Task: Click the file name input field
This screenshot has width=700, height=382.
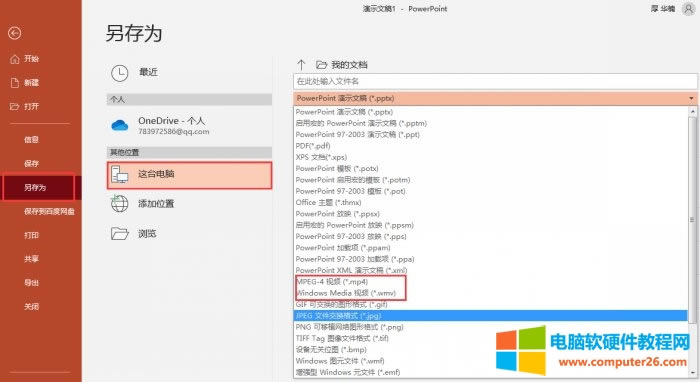Action: coord(495,81)
